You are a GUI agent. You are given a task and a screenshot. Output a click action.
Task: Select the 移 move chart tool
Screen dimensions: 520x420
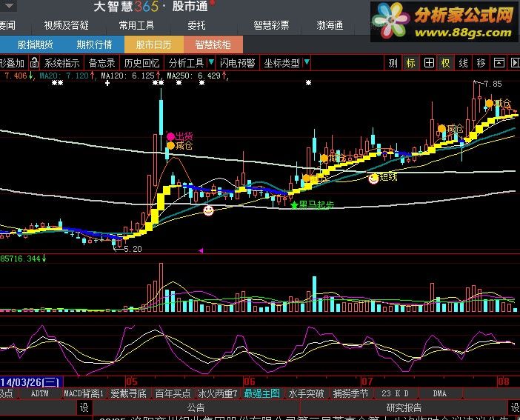[x=481, y=63]
